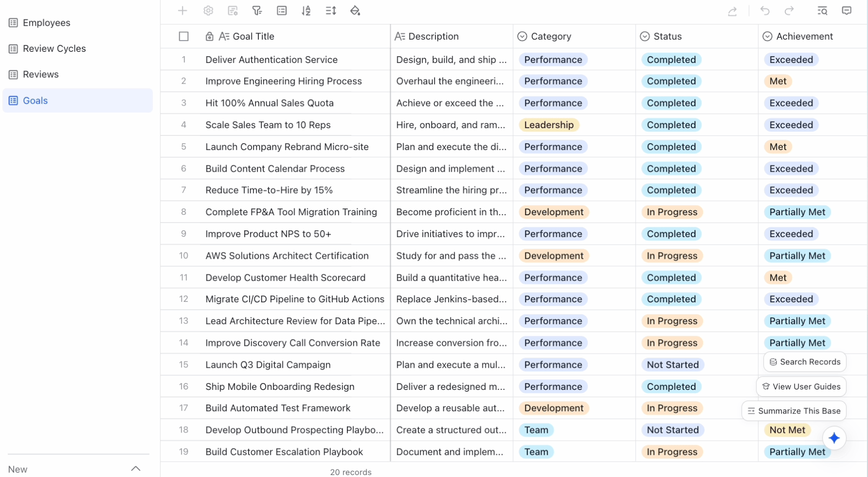Click the description starting 'Overhaul the engineeri'
The height and width of the screenshot is (477, 868).
[x=450, y=81]
